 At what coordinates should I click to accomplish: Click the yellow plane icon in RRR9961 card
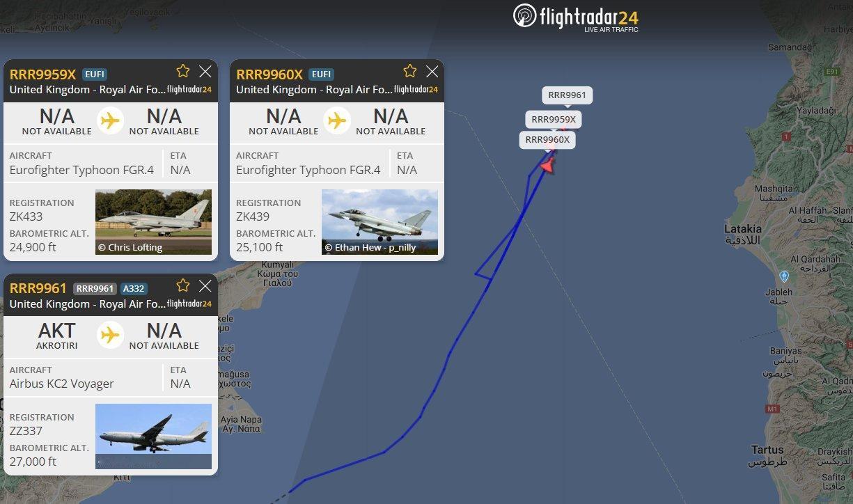point(110,335)
